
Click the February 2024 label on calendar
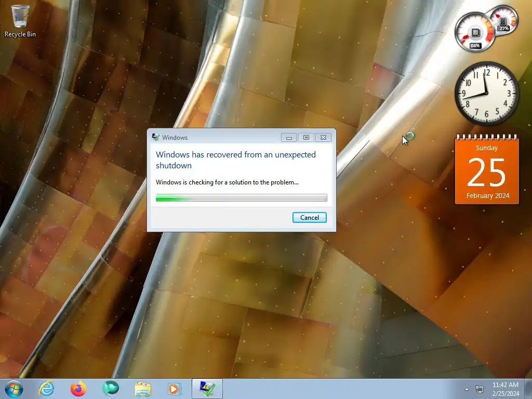[x=487, y=195]
